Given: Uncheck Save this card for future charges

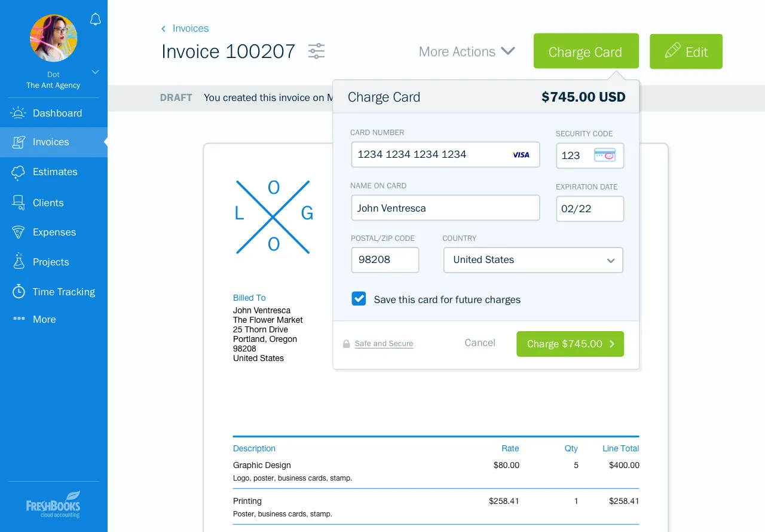Looking at the screenshot, I should (x=359, y=299).
